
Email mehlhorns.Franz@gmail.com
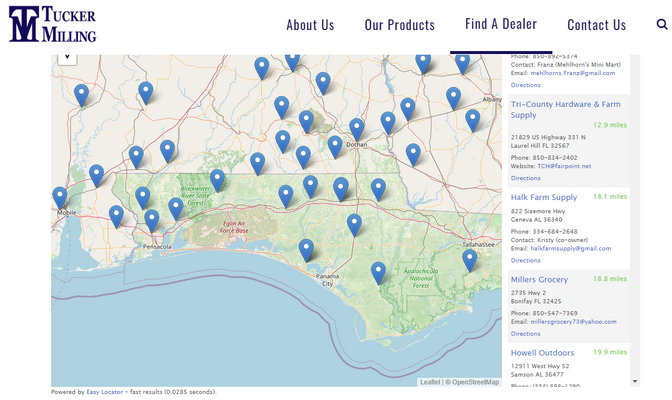573,73
